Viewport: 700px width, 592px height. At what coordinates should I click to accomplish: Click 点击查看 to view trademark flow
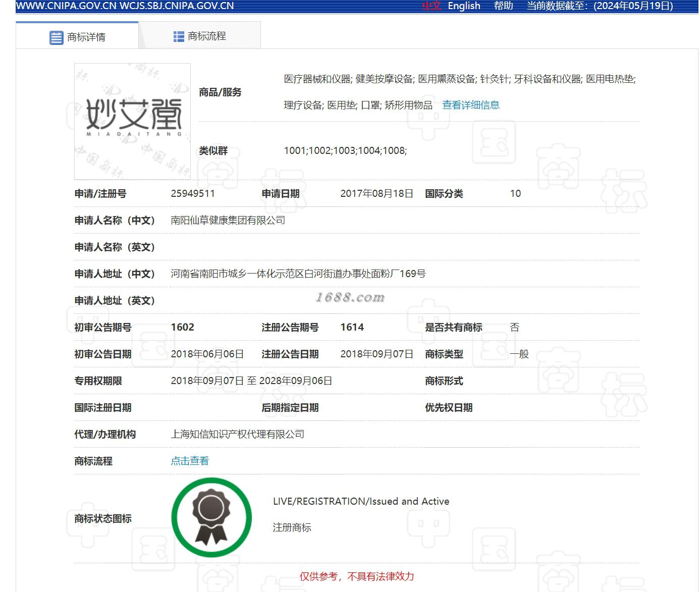point(190,461)
